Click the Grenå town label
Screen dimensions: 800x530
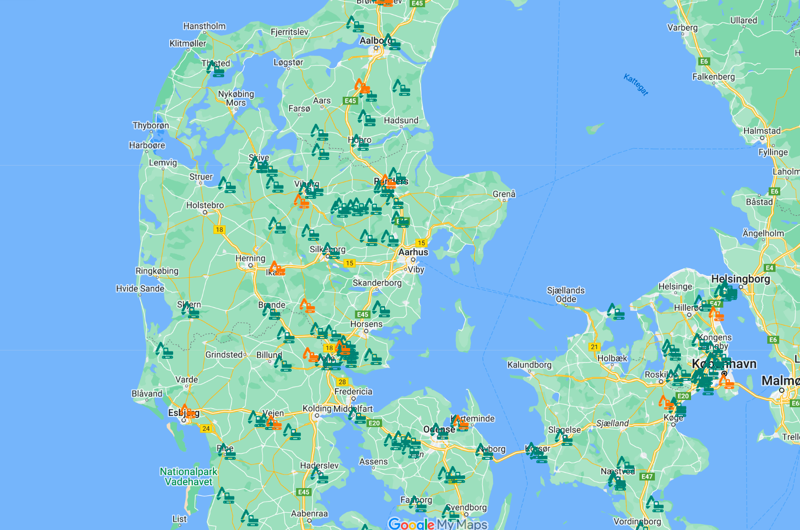tap(503, 194)
